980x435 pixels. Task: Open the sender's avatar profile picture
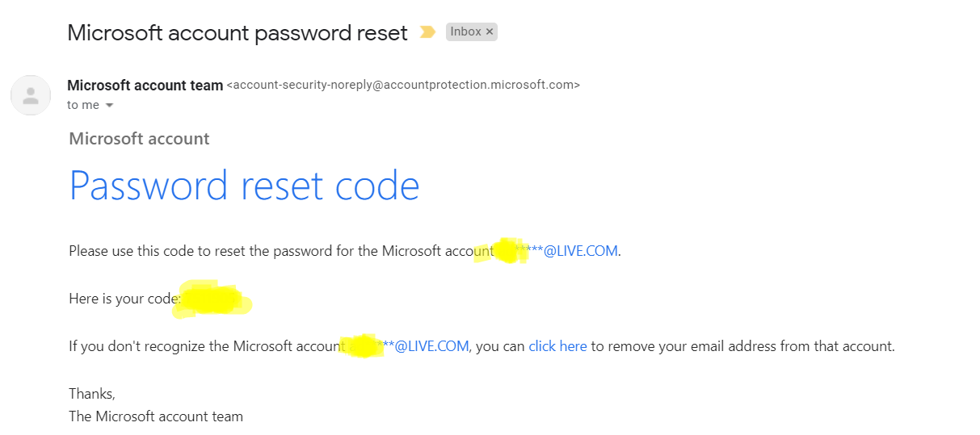coord(31,95)
